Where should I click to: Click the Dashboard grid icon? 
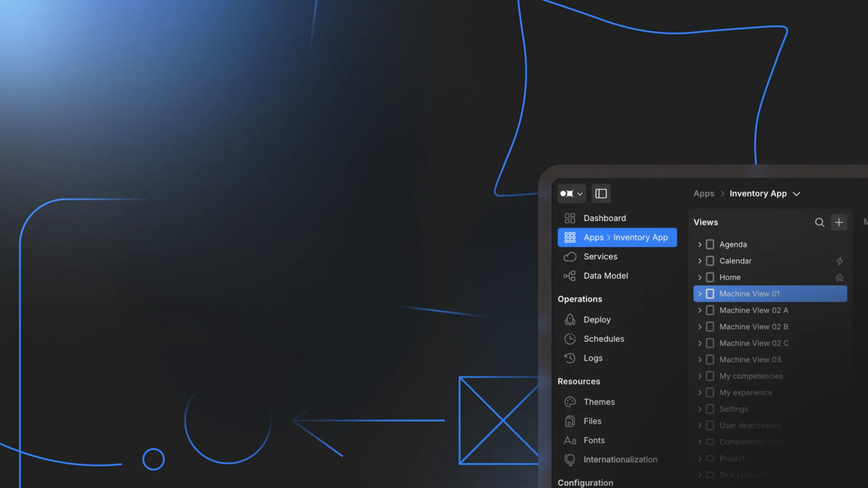pos(570,218)
